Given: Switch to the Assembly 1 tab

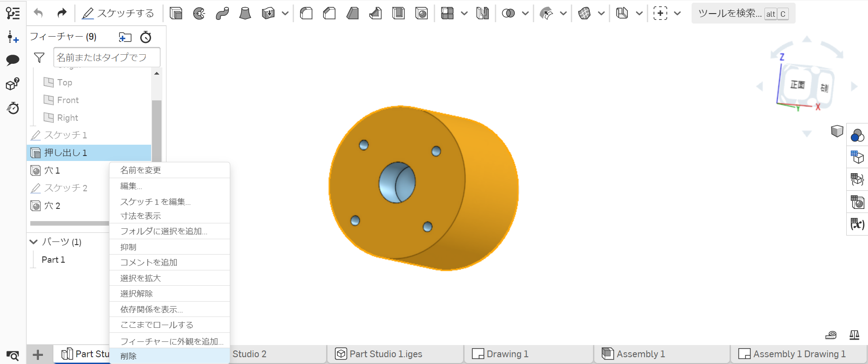Looking at the screenshot, I should point(662,354).
